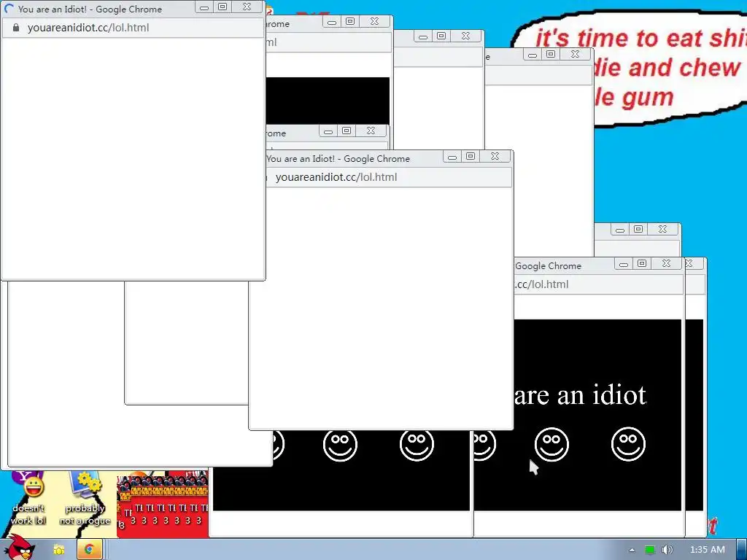The width and height of the screenshot is (747, 560).
Task: Show hidden tray icons arrow
Action: [x=632, y=550]
